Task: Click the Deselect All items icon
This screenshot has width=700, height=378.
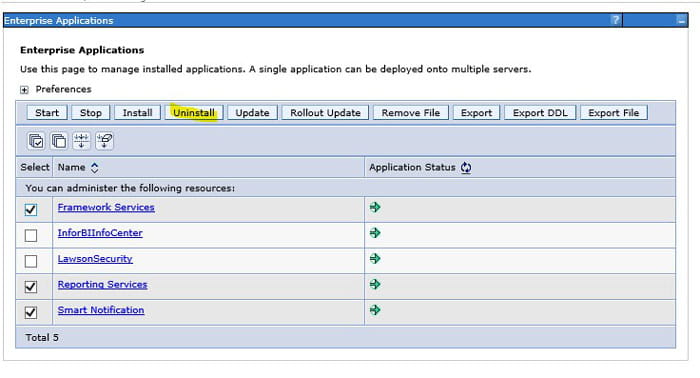Action: click(58, 141)
